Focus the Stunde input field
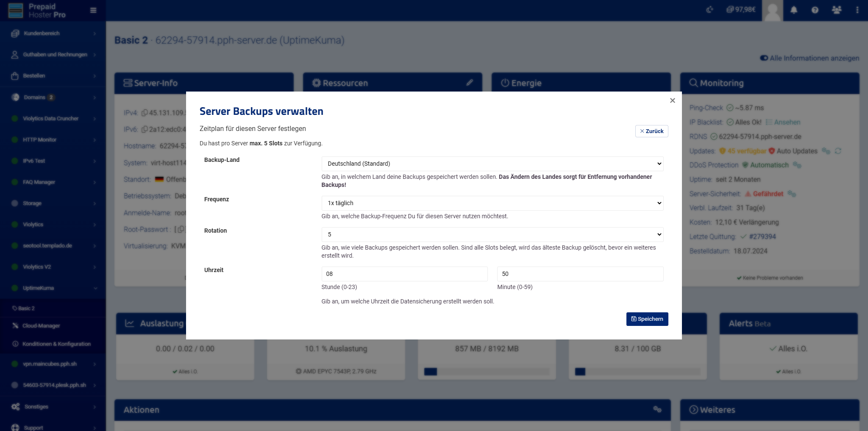Image resolution: width=868 pixels, height=431 pixels. pos(404,274)
